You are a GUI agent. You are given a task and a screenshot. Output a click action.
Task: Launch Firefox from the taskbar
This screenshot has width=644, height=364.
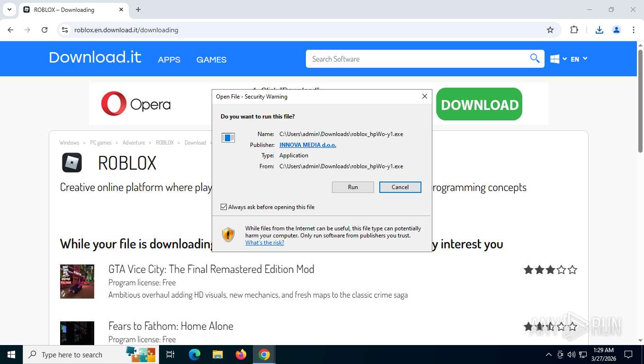(x=241, y=355)
